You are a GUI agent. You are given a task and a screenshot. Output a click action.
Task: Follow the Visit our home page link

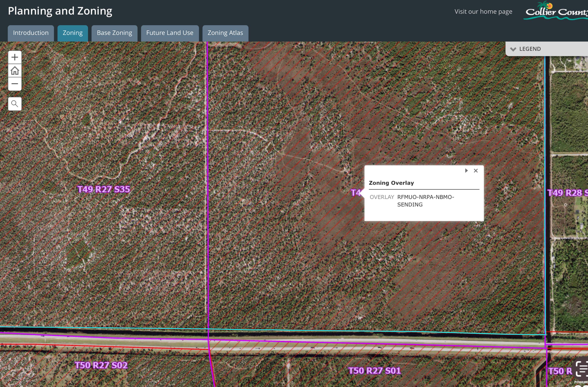click(x=483, y=12)
